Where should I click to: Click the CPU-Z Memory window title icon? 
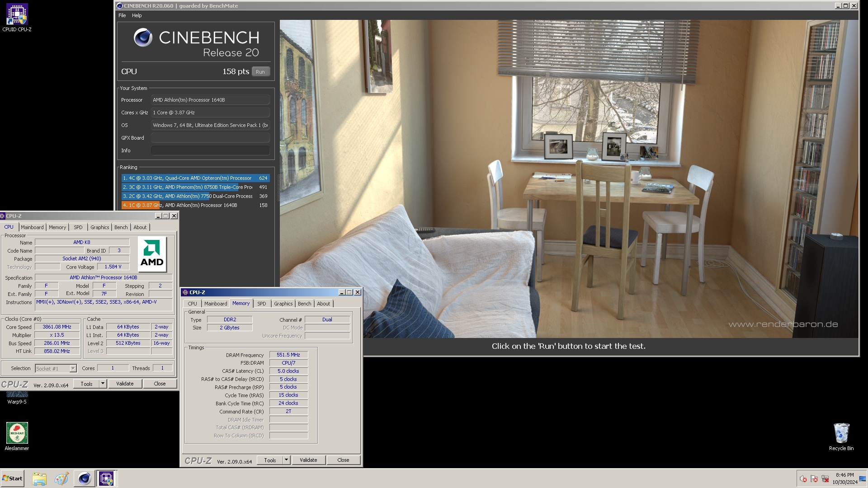[x=185, y=292]
